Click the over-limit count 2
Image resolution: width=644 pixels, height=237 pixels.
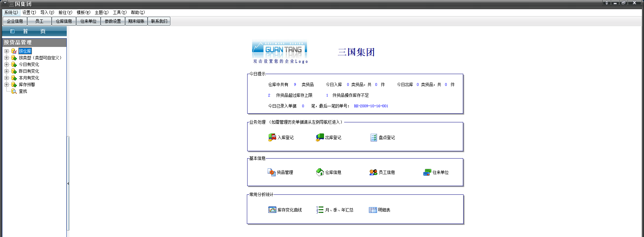(269, 95)
